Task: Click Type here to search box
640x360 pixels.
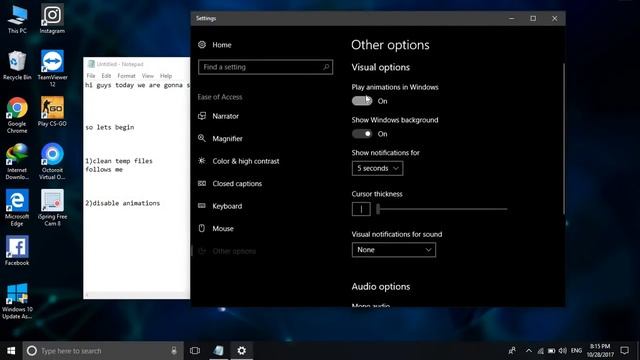Action: tap(103, 351)
